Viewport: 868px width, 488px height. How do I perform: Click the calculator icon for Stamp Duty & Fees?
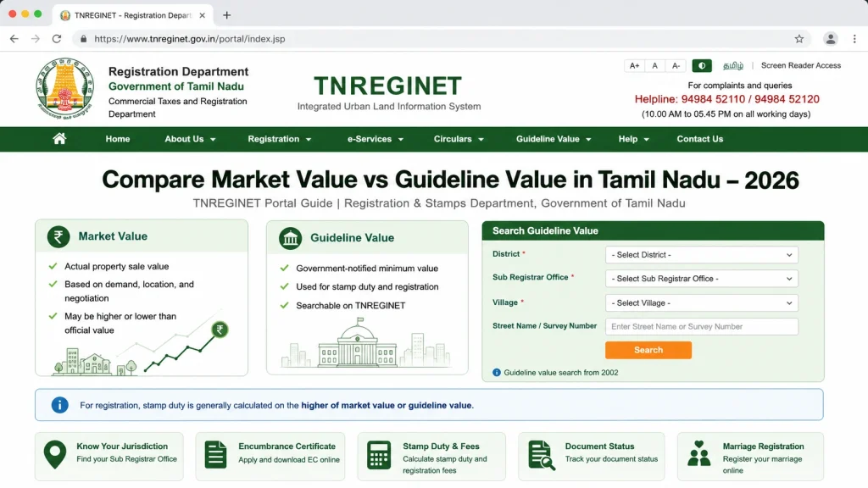pyautogui.click(x=379, y=455)
